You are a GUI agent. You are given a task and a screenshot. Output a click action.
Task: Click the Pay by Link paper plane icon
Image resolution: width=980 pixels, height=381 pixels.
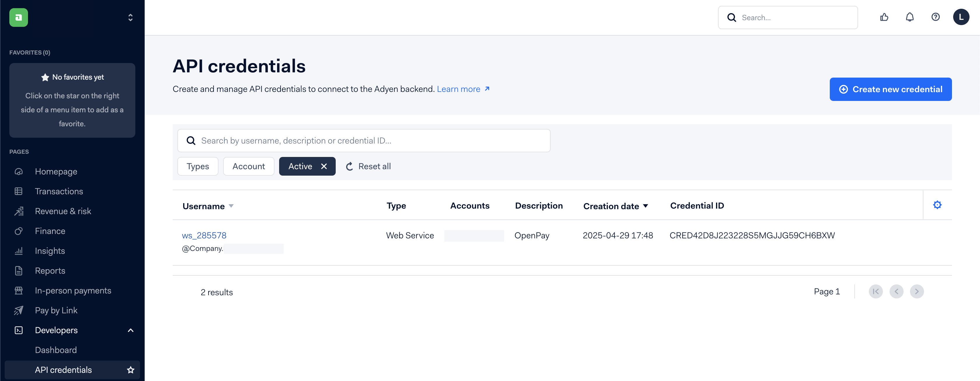19,310
